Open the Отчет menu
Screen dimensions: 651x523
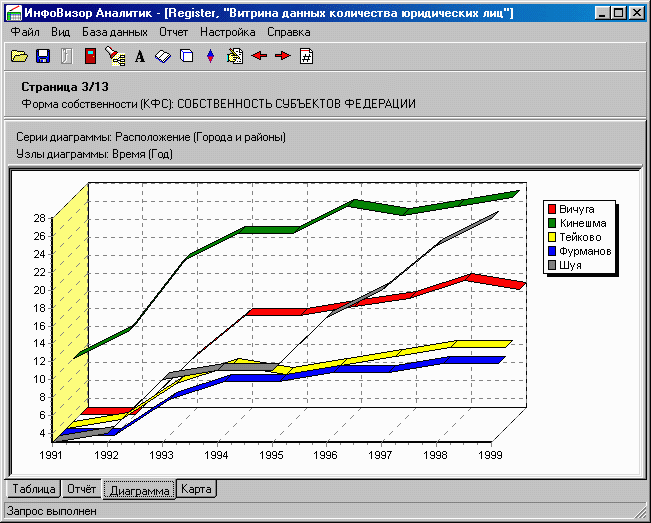(x=174, y=32)
